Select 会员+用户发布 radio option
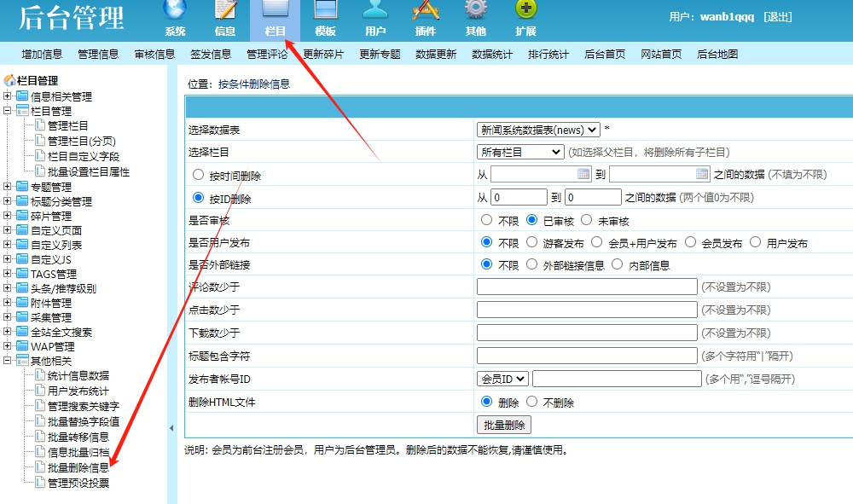 597,242
